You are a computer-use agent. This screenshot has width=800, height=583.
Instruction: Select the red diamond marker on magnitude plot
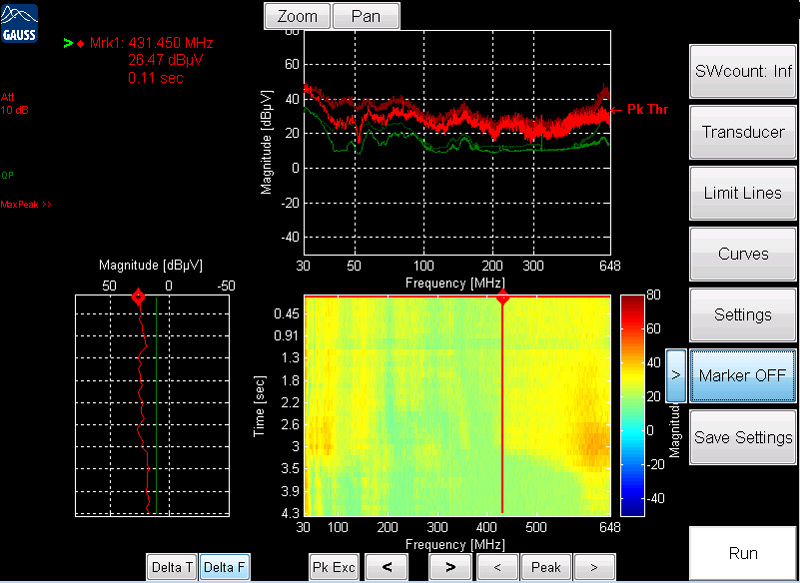click(x=138, y=296)
